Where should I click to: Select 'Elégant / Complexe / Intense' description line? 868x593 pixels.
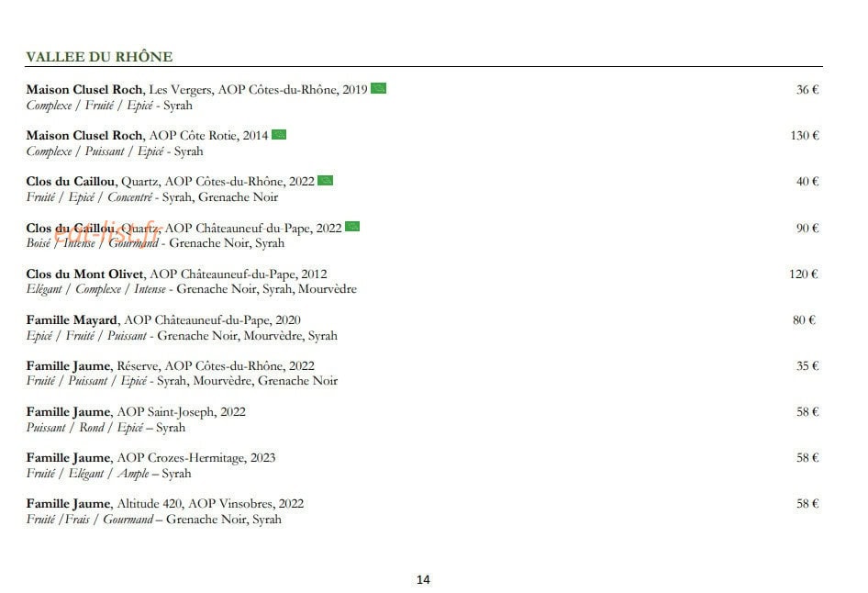[x=191, y=289]
